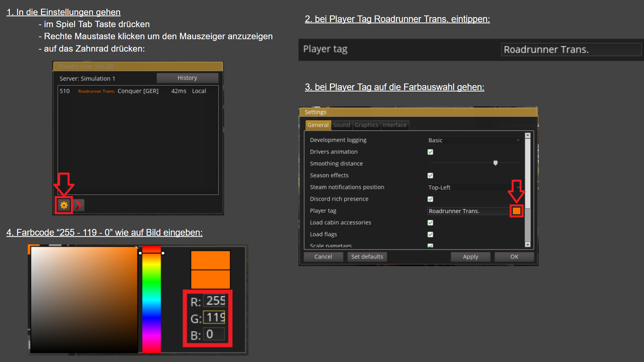Switch to the Sound tab

coord(341,125)
